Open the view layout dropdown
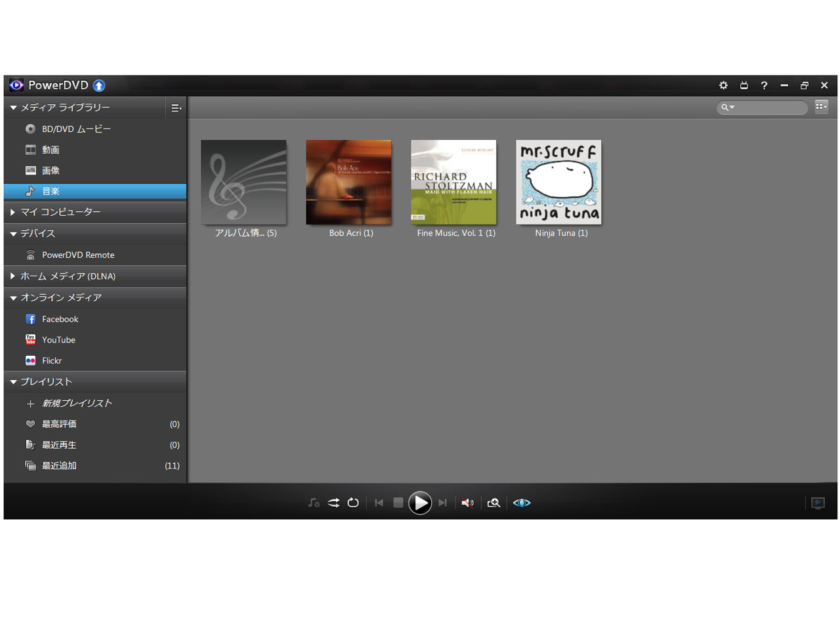This screenshot has height=630, width=840. click(821, 106)
